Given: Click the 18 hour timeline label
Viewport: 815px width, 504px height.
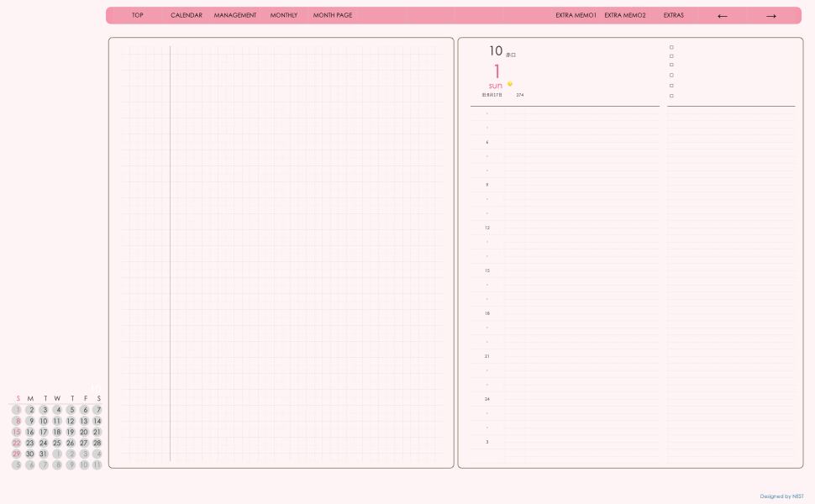Looking at the screenshot, I should [x=487, y=313].
